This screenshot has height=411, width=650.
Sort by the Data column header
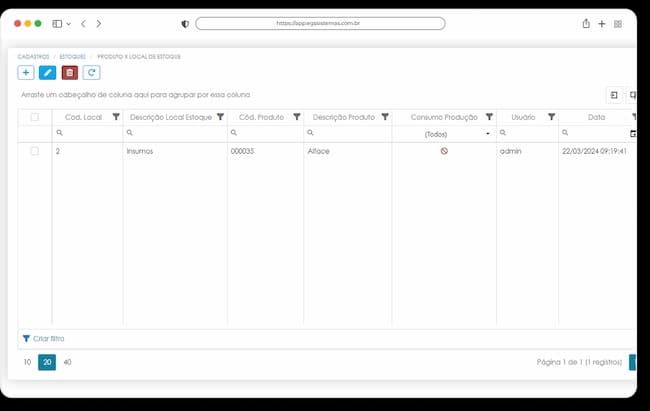[x=597, y=117]
